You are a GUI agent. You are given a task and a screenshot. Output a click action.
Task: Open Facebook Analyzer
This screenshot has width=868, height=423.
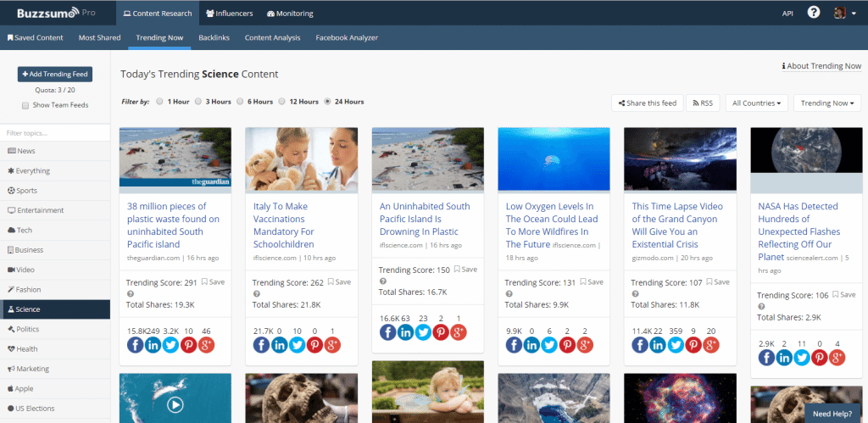click(x=347, y=37)
